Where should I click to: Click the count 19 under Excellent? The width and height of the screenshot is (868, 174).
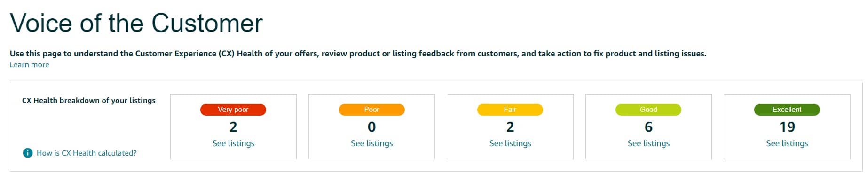(787, 127)
